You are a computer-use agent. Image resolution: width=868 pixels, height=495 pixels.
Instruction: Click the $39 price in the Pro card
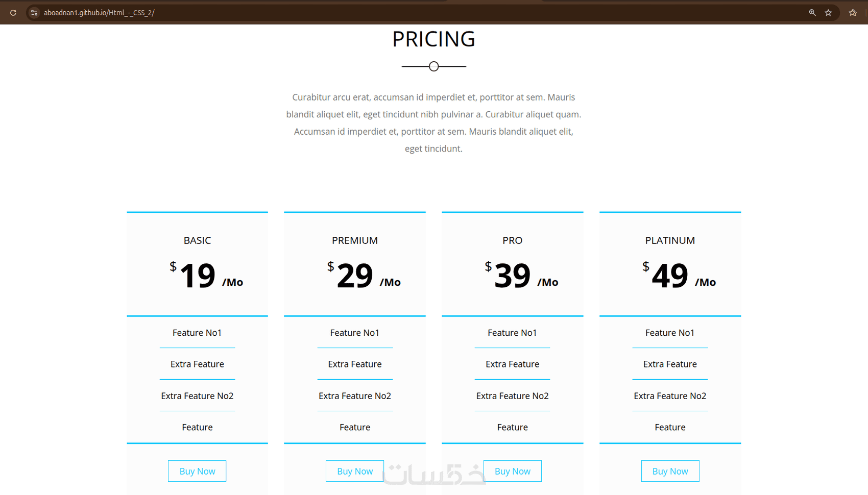512,276
